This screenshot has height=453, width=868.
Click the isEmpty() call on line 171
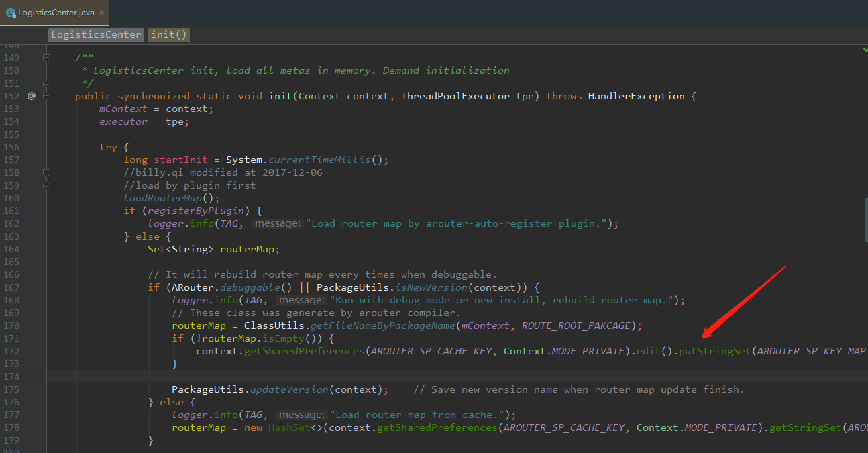pyautogui.click(x=292, y=338)
